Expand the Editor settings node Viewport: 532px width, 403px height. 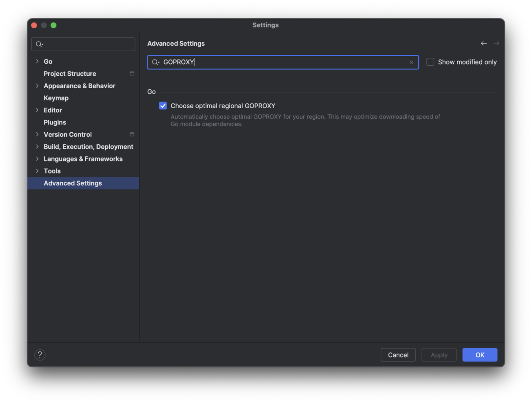[x=37, y=110]
